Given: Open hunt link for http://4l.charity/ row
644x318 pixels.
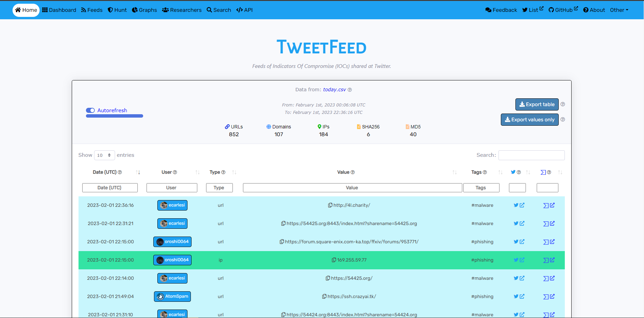Looking at the screenshot, I should 549,205.
